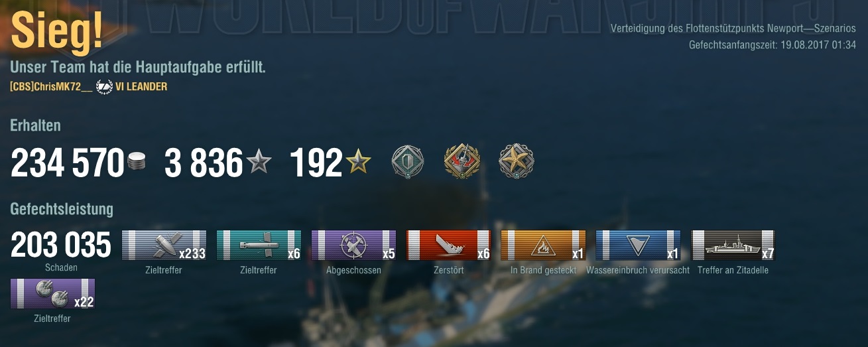This screenshot has height=347, width=868.
Task: Select the torpedo hits ribbon x6
Action: [259, 245]
